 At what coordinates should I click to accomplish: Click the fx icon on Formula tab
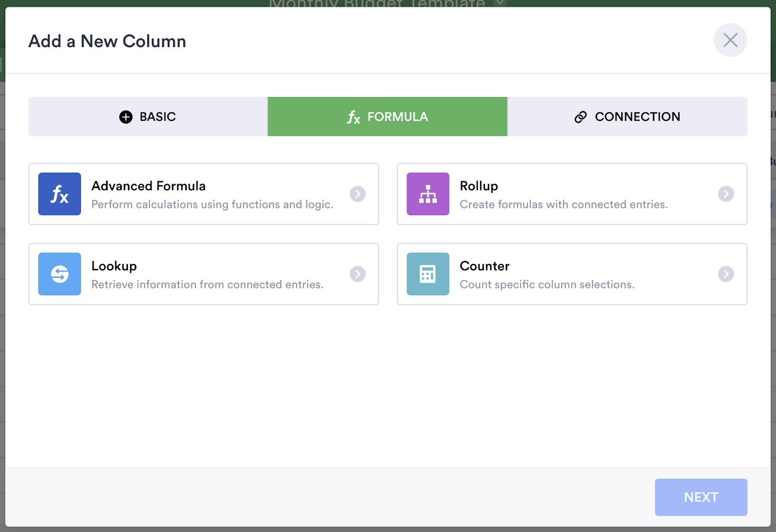354,117
